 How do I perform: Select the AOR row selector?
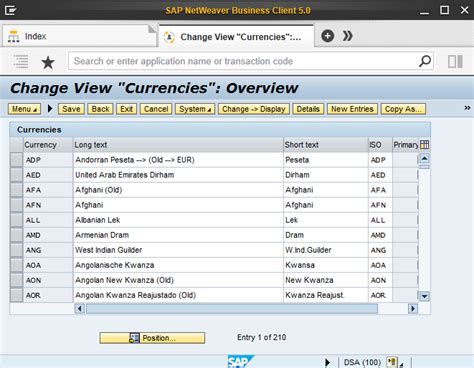point(16,295)
